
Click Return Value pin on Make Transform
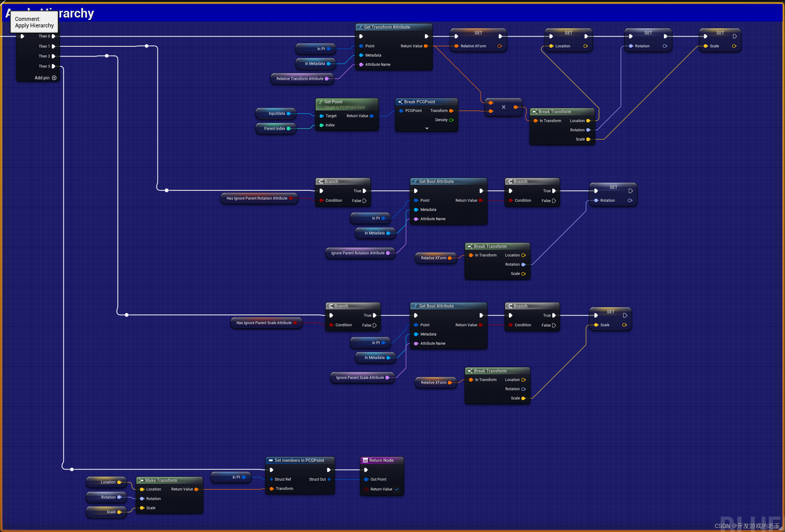pos(196,490)
